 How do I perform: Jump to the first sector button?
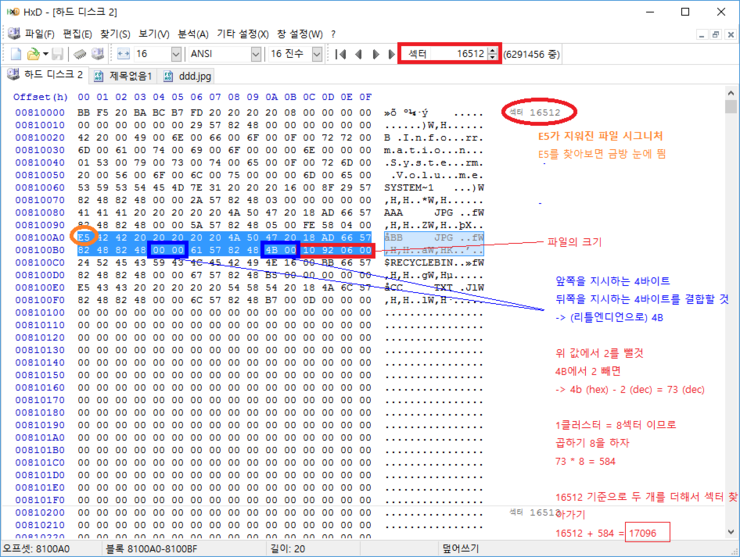coord(341,53)
